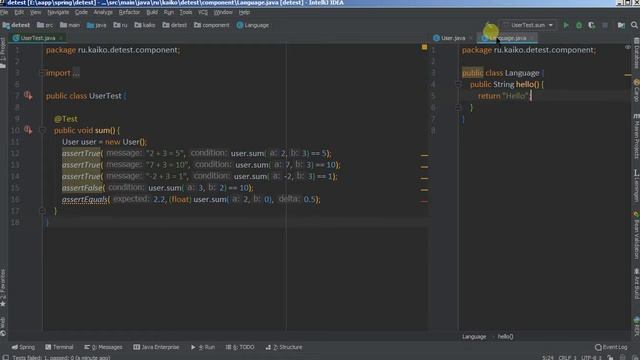Open Bean Validation side panel
640x360 pixels.
636,235
